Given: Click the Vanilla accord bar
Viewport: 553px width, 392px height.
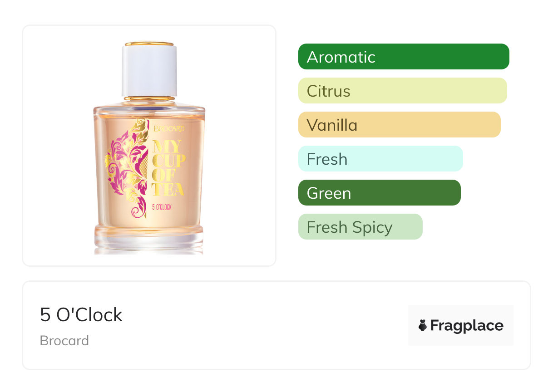Looking at the screenshot, I should click(399, 125).
